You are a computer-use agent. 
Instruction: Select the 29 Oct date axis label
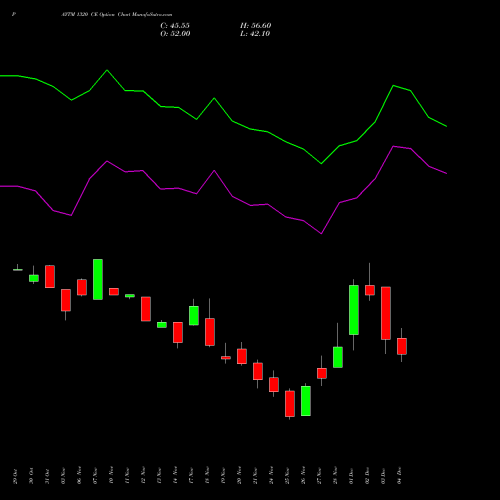click(x=15, y=476)
